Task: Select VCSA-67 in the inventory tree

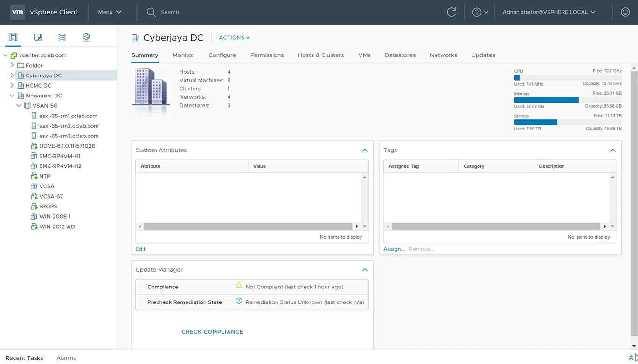Action: pyautogui.click(x=51, y=196)
